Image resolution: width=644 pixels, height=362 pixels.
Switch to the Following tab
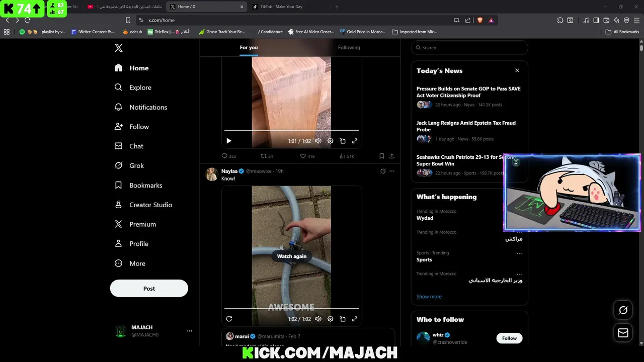coord(349,47)
